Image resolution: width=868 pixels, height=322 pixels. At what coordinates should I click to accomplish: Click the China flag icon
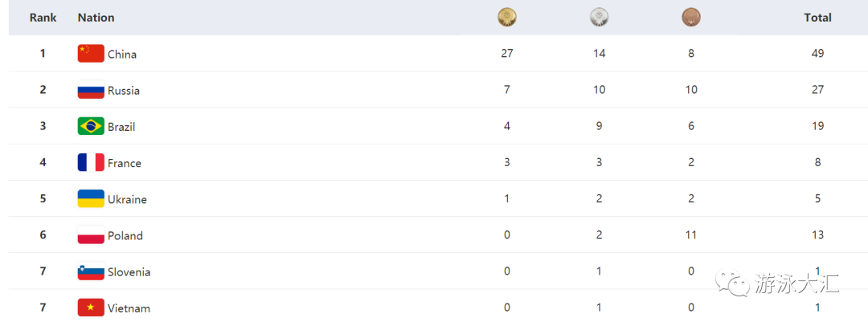(x=91, y=54)
